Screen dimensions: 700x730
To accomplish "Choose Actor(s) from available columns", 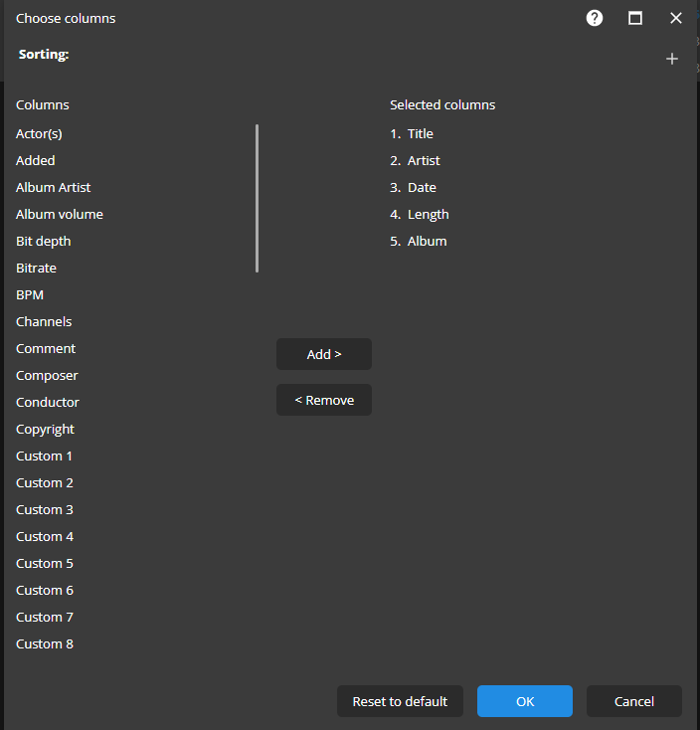I will coord(40,133).
